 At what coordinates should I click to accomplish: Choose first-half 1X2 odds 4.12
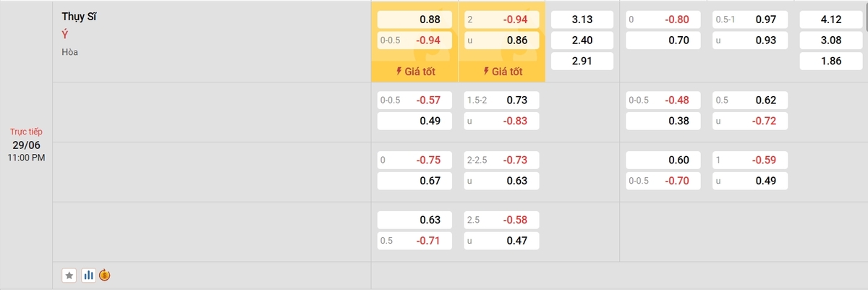tap(830, 20)
